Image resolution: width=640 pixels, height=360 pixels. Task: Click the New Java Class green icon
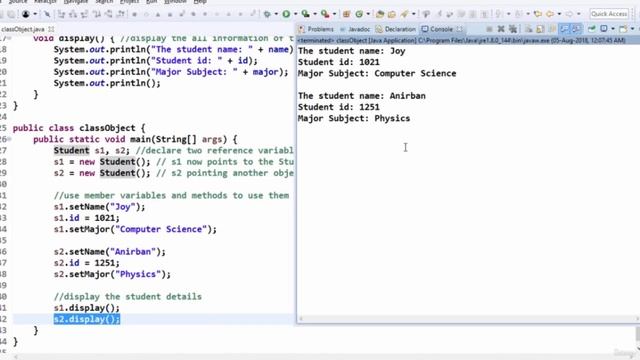point(359,14)
